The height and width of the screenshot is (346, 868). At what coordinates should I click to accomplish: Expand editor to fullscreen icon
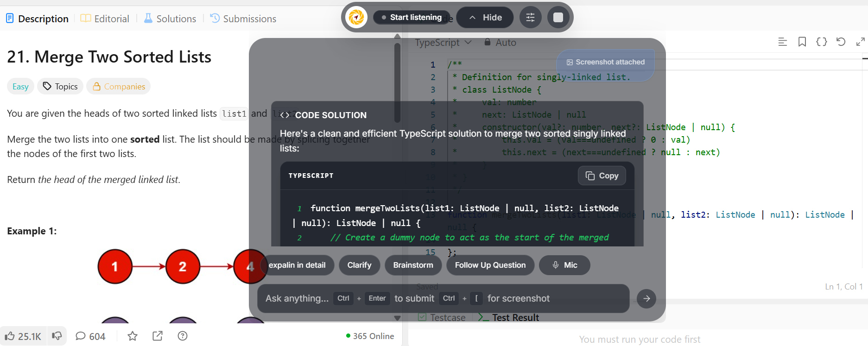pyautogui.click(x=861, y=42)
